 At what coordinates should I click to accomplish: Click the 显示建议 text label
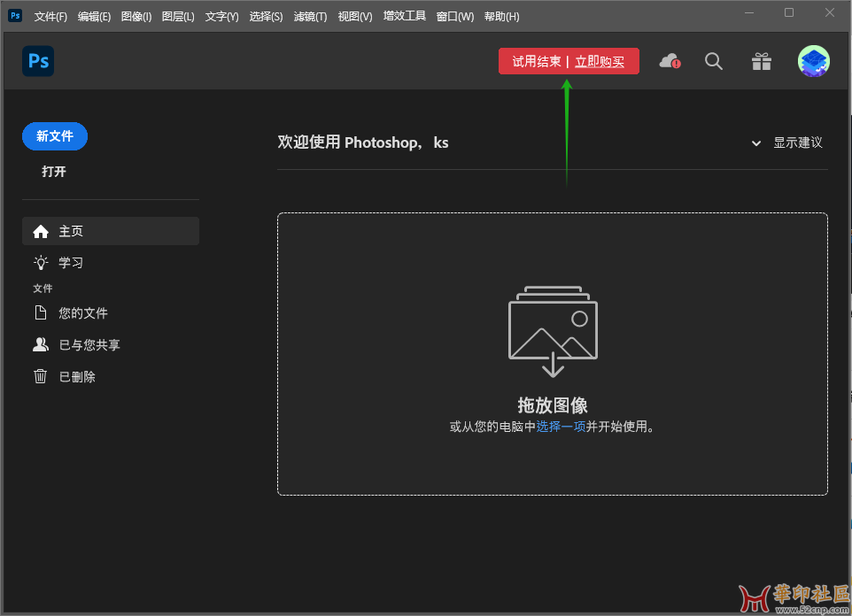[x=798, y=142]
